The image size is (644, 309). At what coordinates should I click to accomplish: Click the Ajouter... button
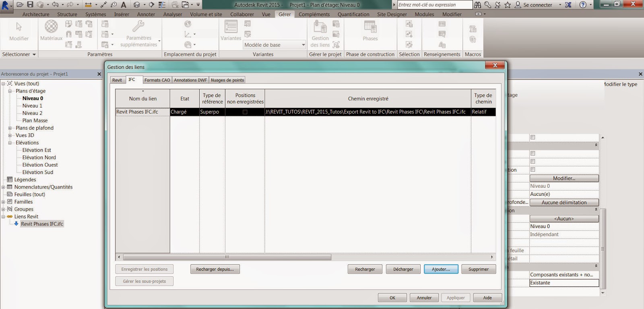(441, 269)
